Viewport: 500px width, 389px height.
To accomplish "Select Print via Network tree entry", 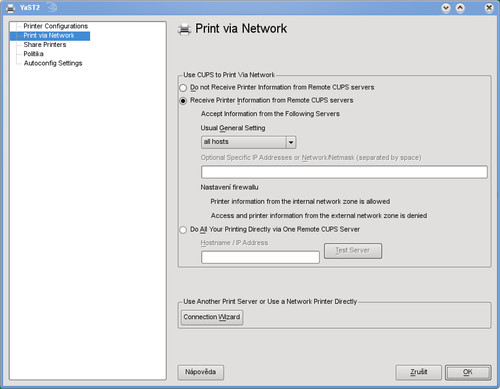I will point(49,36).
